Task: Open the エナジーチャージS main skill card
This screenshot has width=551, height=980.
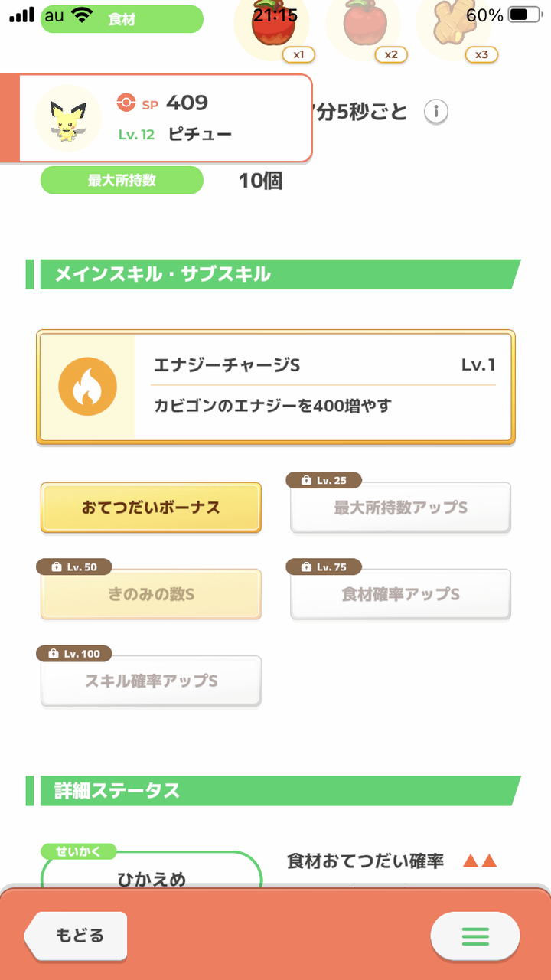Action: 322,387
